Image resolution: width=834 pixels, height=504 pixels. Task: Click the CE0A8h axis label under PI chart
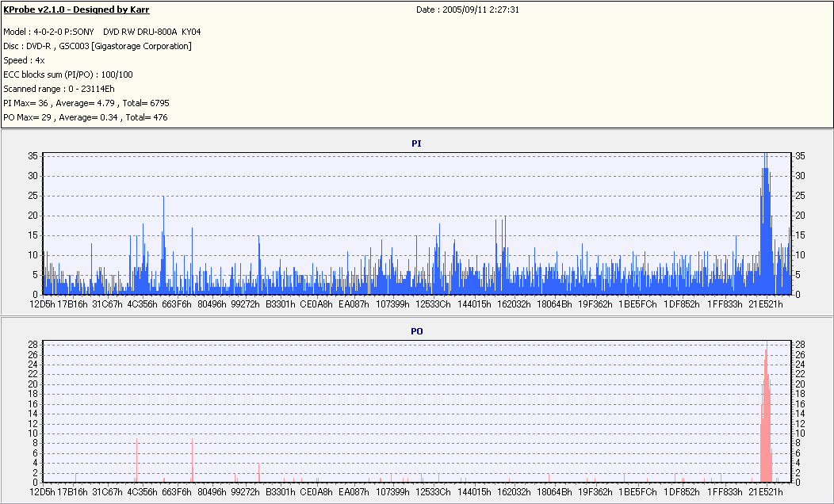click(316, 304)
